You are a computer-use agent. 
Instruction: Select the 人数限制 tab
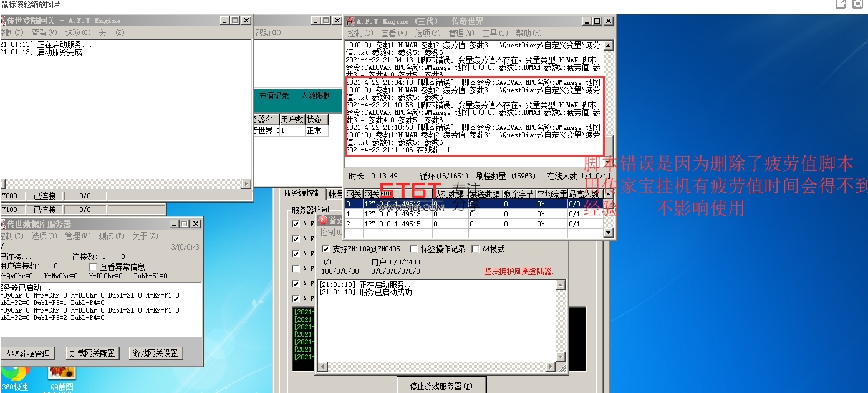pos(316,96)
